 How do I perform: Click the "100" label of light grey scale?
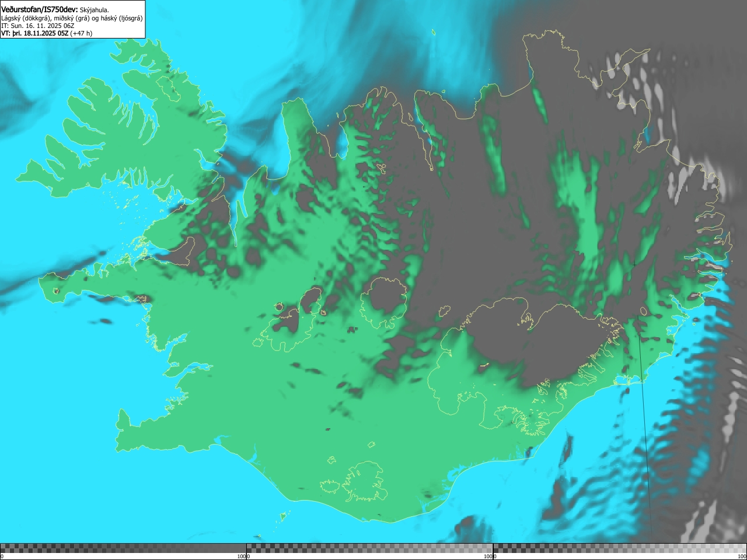click(742, 556)
